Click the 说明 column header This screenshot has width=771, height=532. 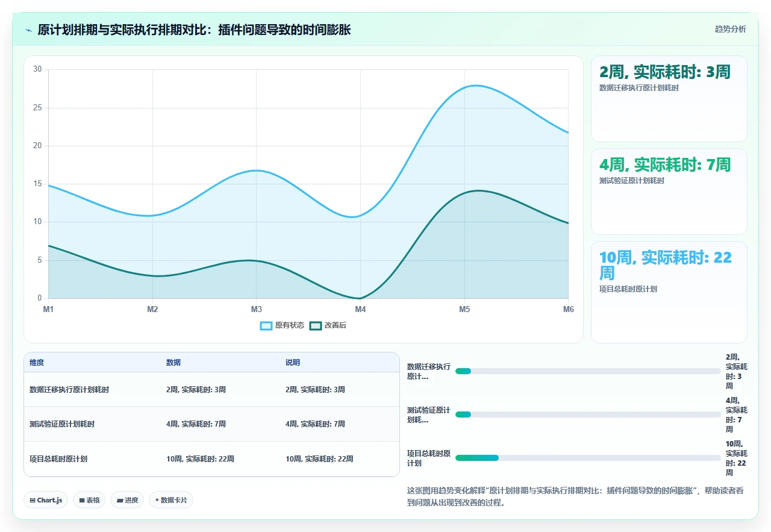coord(293,363)
